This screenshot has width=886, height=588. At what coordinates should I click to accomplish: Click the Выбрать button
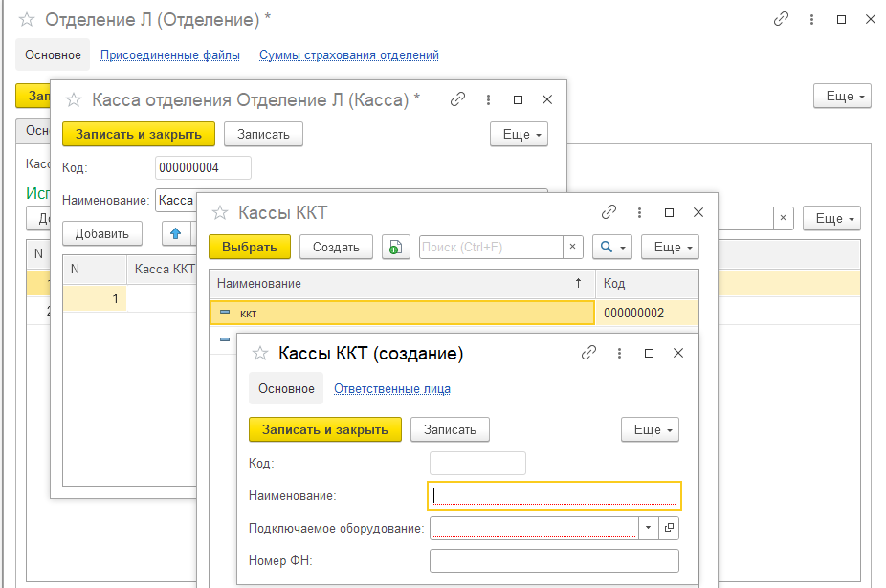pos(250,247)
